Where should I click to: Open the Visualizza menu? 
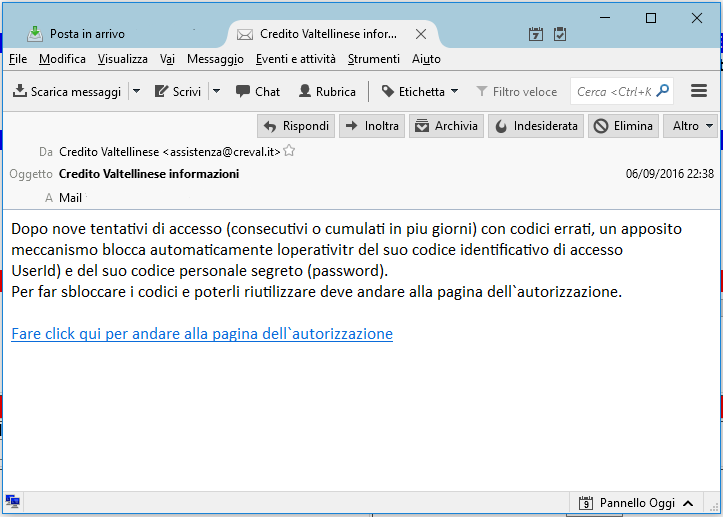click(123, 59)
